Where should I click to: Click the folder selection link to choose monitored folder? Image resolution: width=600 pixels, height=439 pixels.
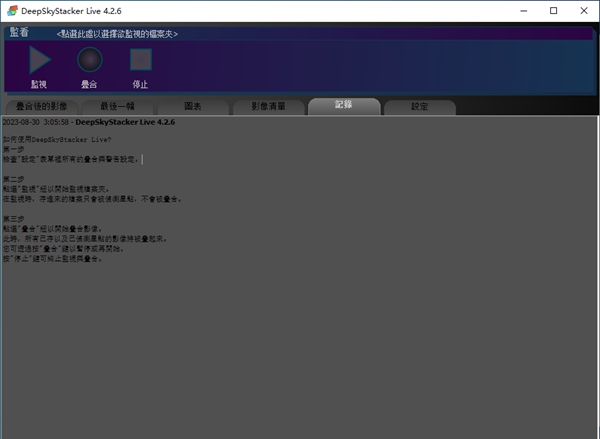point(117,34)
